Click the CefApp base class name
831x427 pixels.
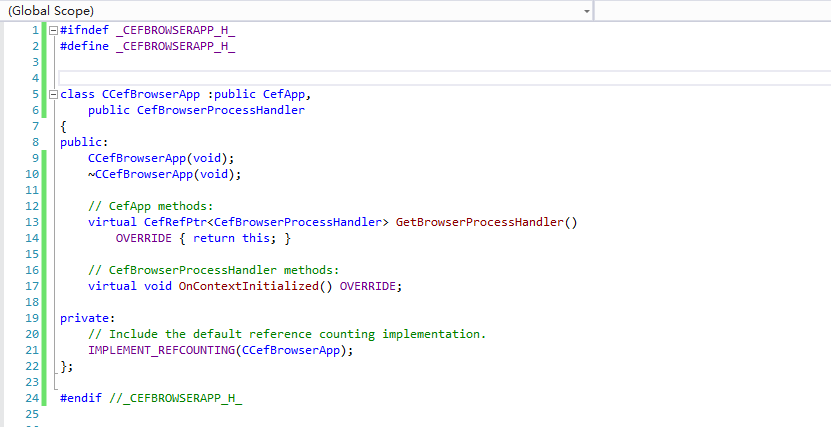click(284, 94)
